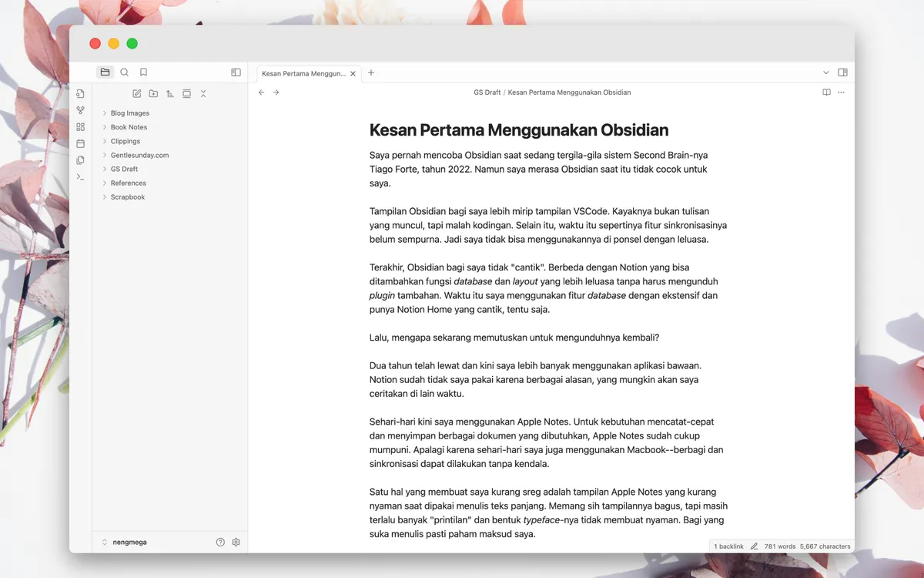Click the question paragraph starting 'Lalu, mengapa'
The width and height of the screenshot is (924, 578).
coord(514,338)
